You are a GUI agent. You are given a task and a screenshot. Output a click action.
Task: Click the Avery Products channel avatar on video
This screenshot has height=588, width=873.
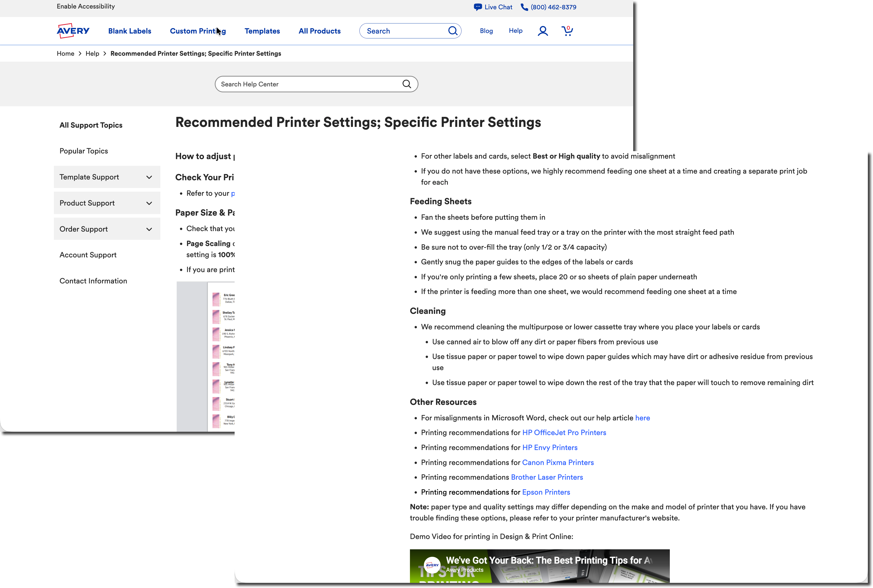click(x=432, y=565)
